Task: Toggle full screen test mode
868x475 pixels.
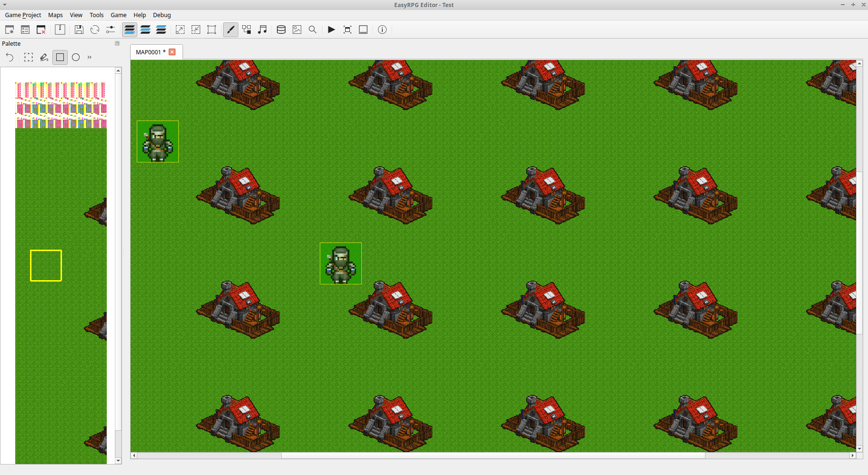Action: [x=347, y=30]
